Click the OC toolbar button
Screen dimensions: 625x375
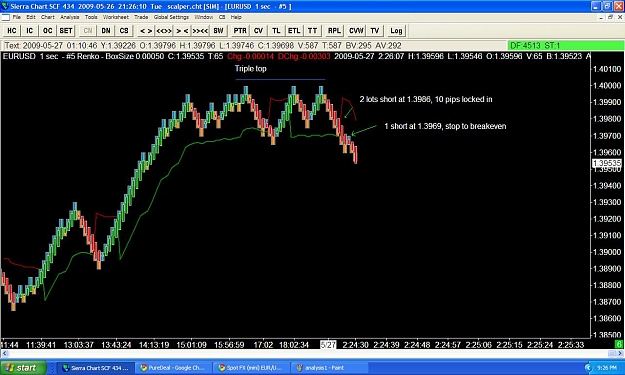(47, 31)
